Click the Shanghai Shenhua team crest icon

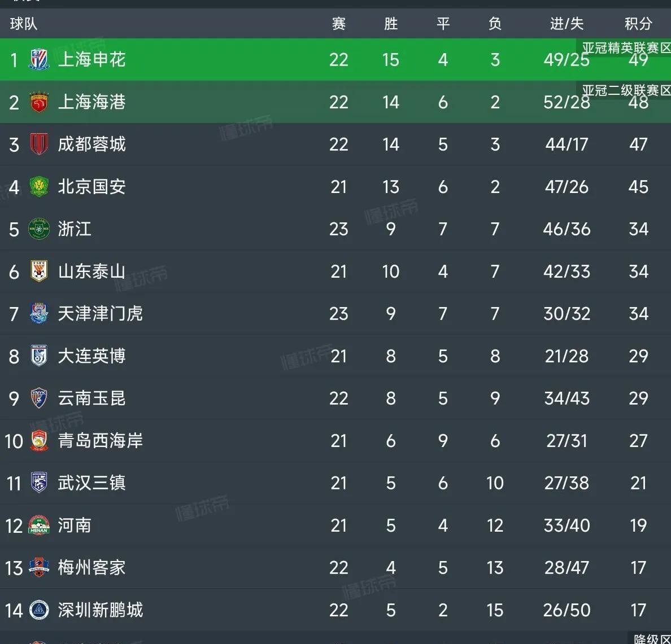pyautogui.click(x=39, y=59)
